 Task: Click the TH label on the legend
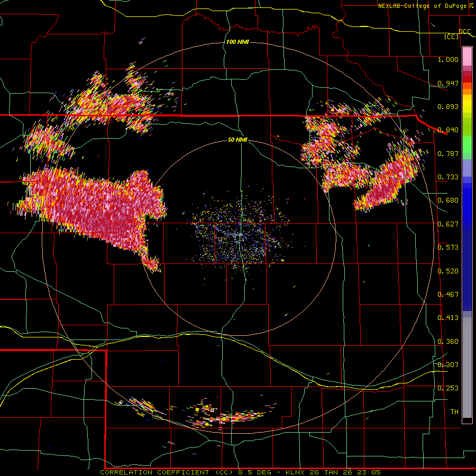(454, 412)
